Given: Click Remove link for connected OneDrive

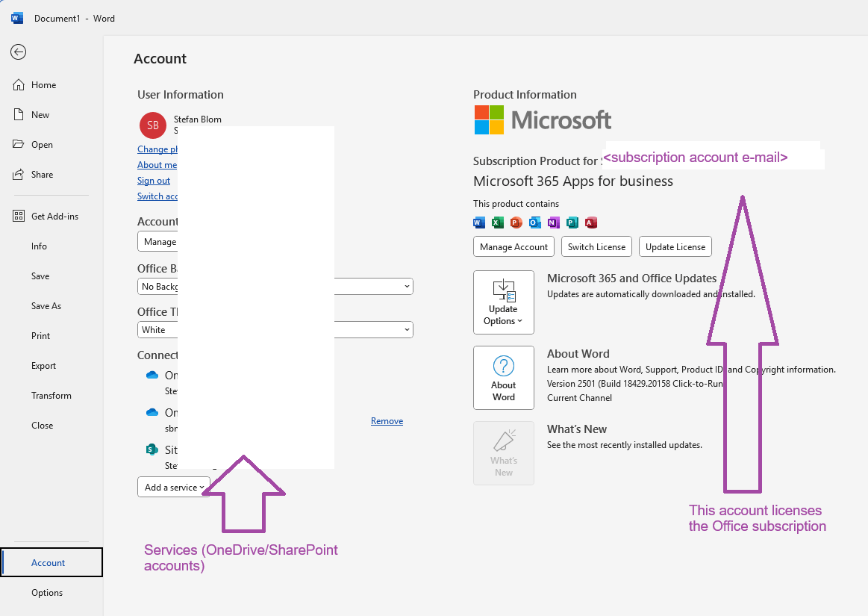Looking at the screenshot, I should click(x=387, y=421).
